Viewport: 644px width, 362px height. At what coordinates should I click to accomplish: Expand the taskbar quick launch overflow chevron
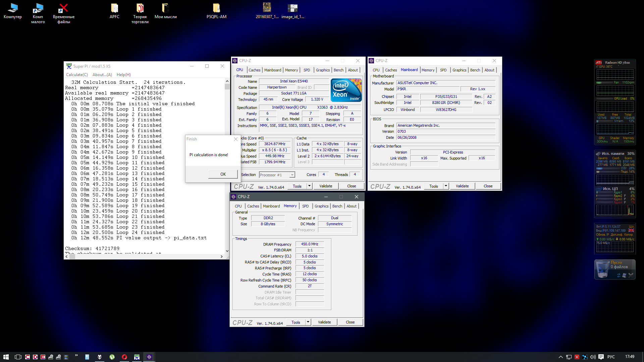(76, 355)
